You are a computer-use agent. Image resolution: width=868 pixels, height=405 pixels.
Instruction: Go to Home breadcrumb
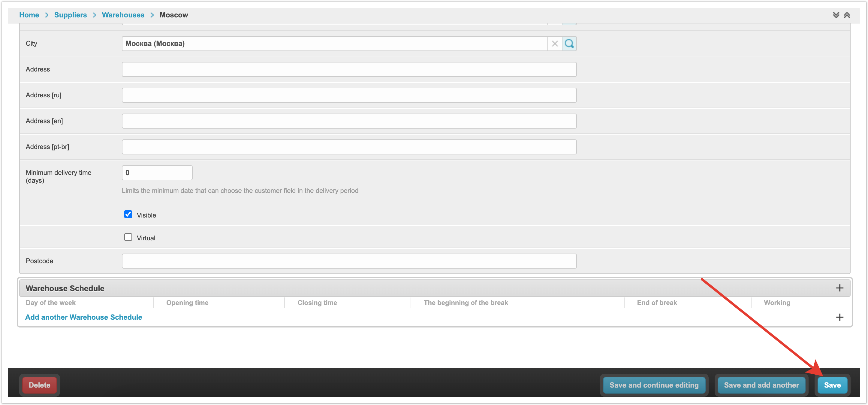coord(29,15)
